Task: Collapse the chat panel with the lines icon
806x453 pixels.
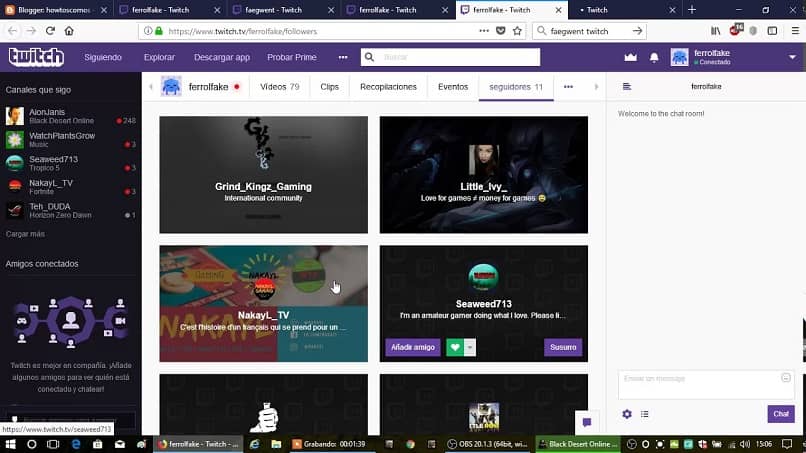Action: coord(627,86)
